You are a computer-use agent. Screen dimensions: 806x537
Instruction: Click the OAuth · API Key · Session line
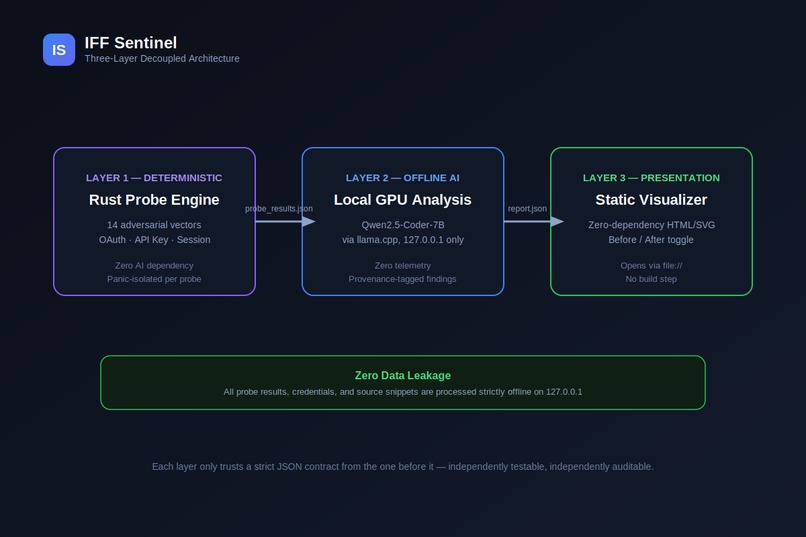(x=154, y=239)
